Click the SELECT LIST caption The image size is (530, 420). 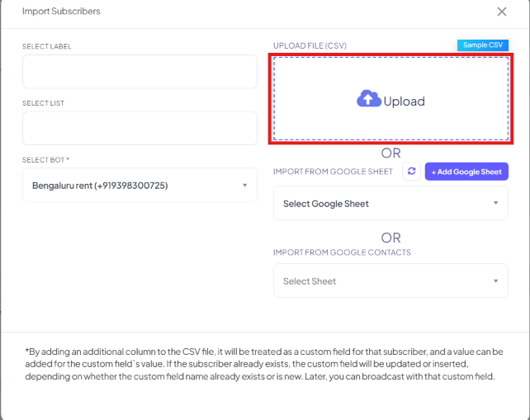coord(43,103)
